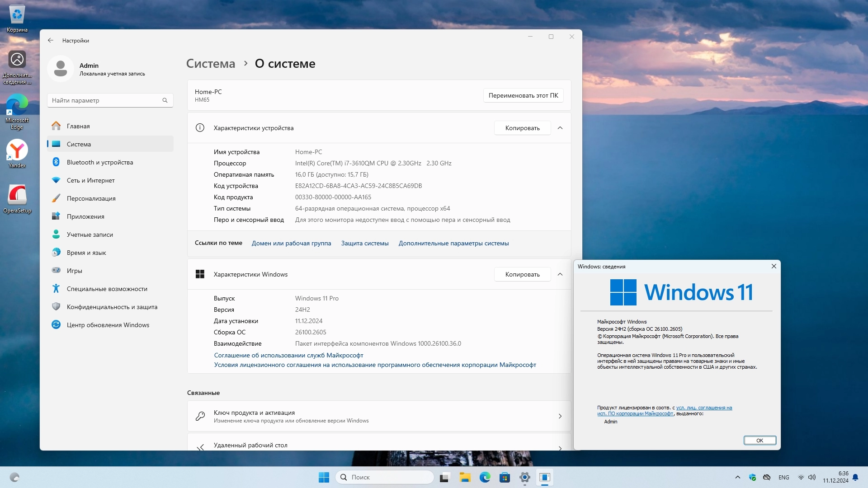
Task: Open Bluetooth and devices settings
Action: click(x=99, y=162)
